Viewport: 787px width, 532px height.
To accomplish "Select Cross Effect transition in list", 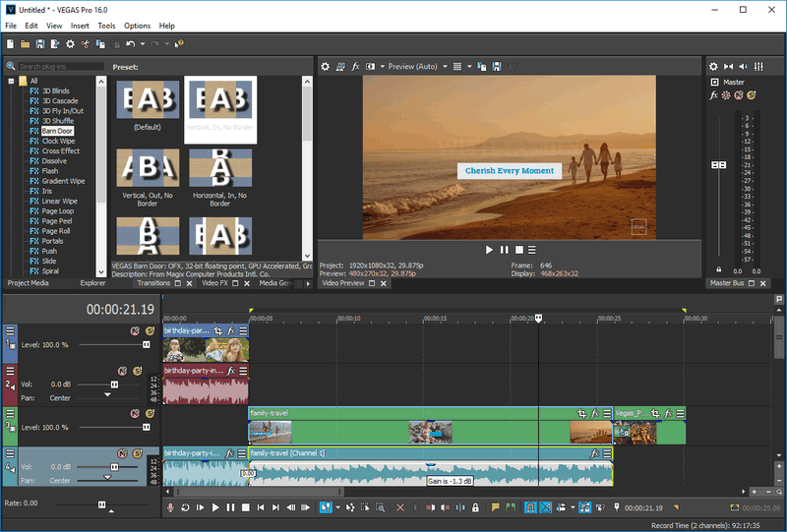I will click(61, 150).
